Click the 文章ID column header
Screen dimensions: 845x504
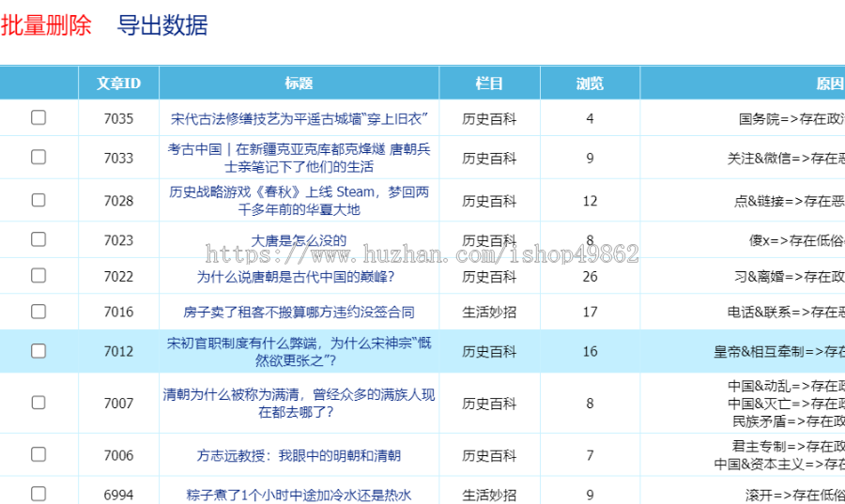tap(118, 83)
